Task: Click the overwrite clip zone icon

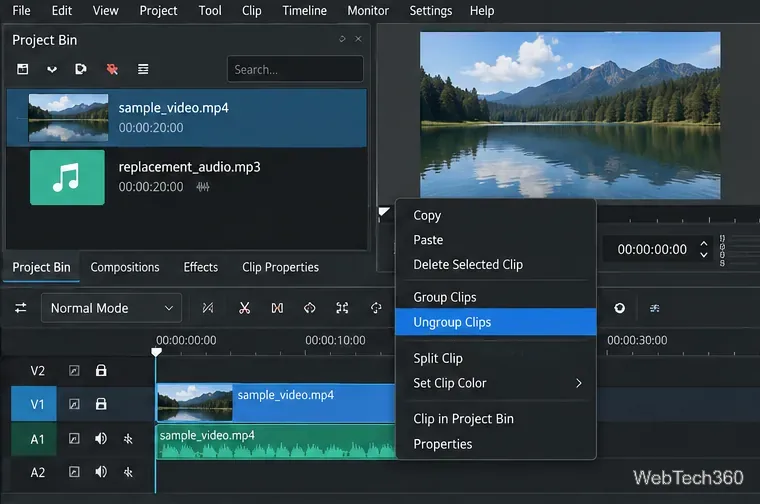Action: coord(376,308)
